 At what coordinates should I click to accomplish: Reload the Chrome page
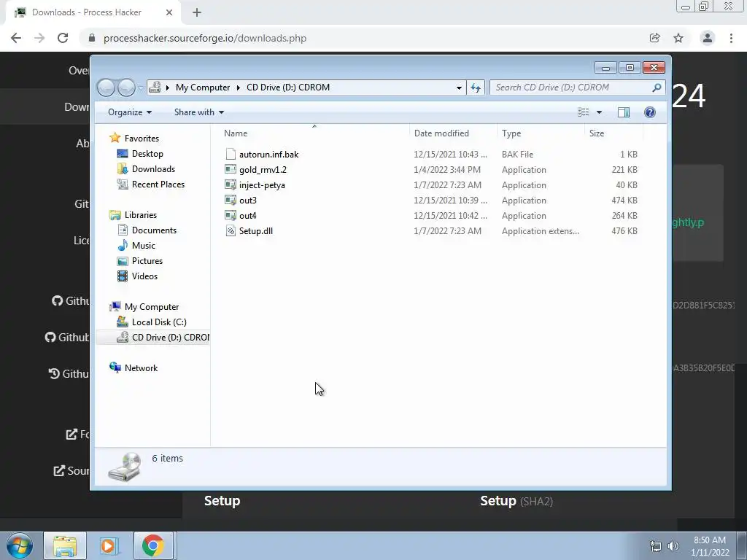(x=63, y=38)
